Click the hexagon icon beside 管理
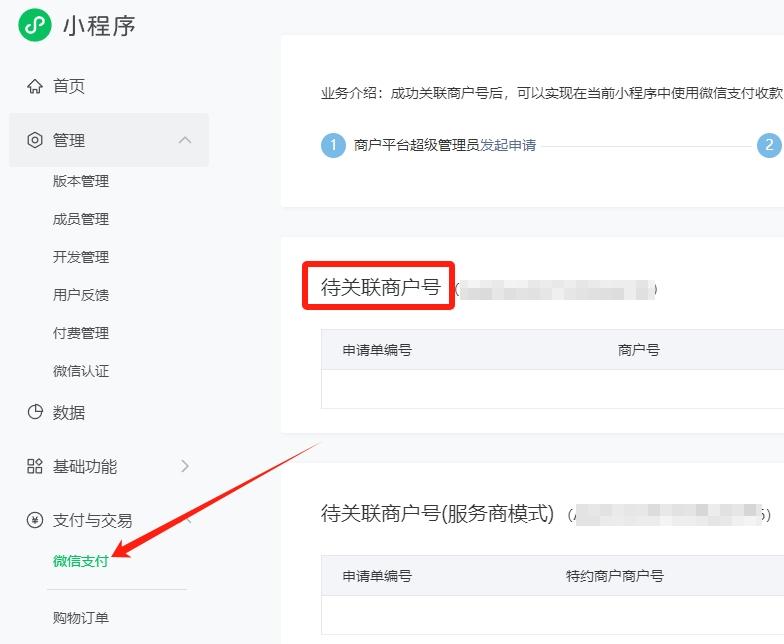Viewport: 784px width, 644px height. 35,140
